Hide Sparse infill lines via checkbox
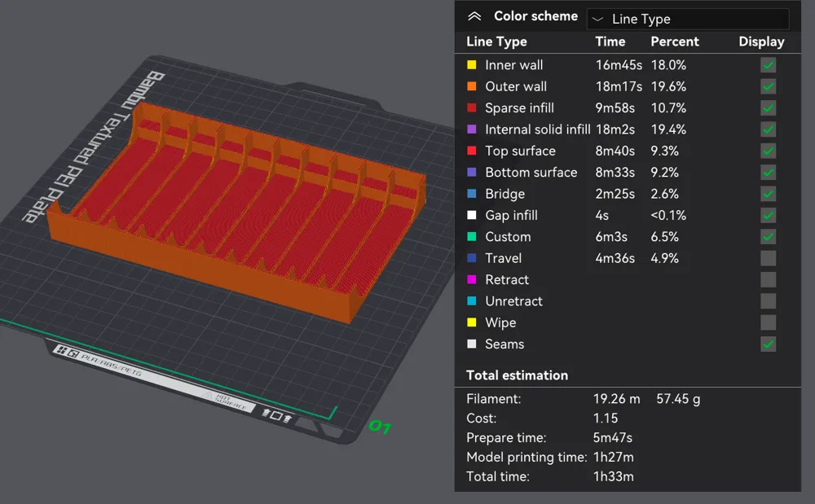 point(769,108)
